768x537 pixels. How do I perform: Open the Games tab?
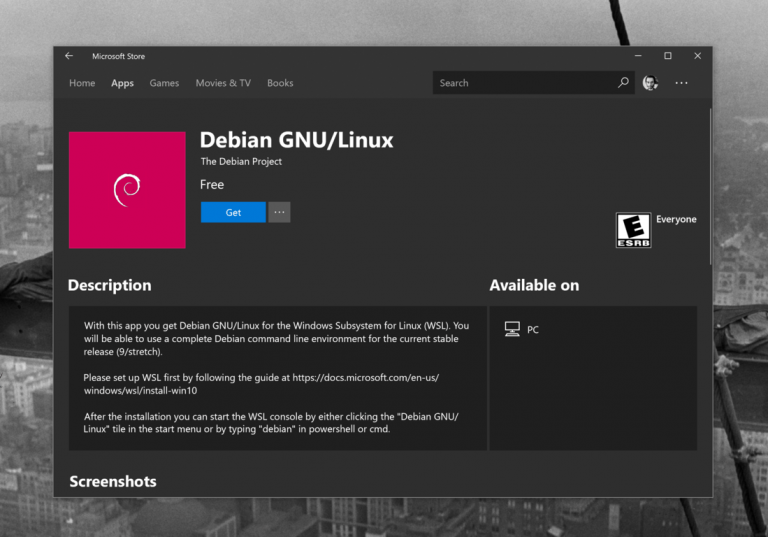(x=164, y=83)
